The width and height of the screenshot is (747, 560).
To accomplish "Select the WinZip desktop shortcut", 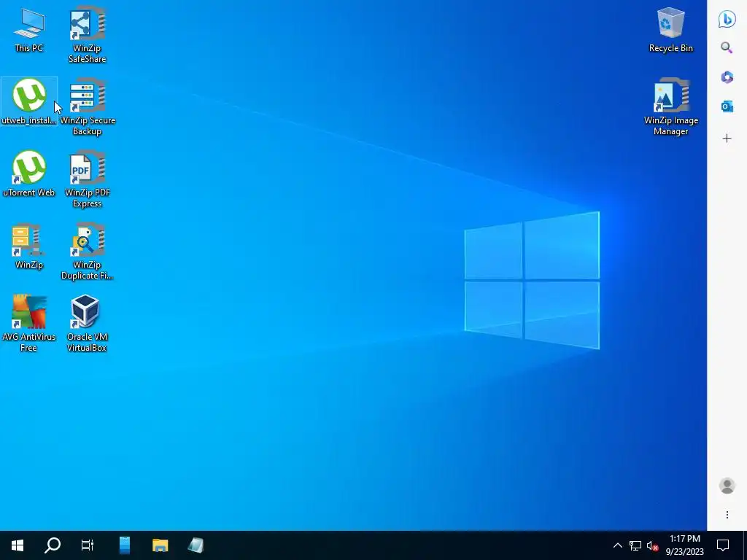I will pos(28,246).
